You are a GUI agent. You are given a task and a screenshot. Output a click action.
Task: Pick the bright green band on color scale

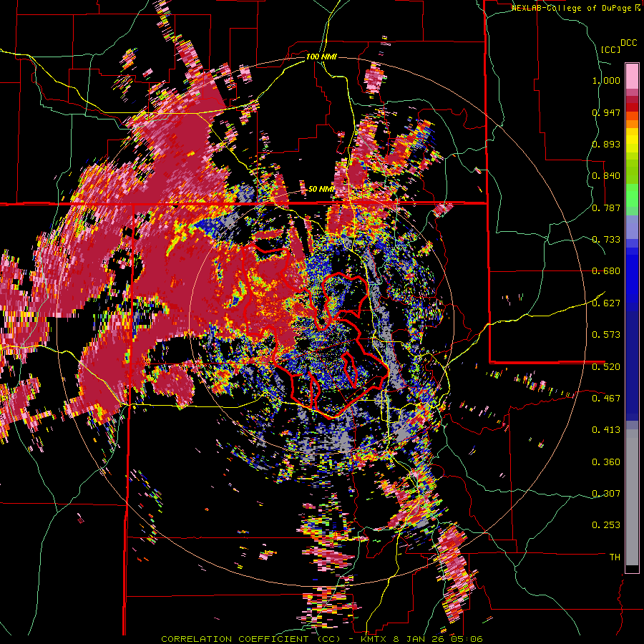coord(632,195)
